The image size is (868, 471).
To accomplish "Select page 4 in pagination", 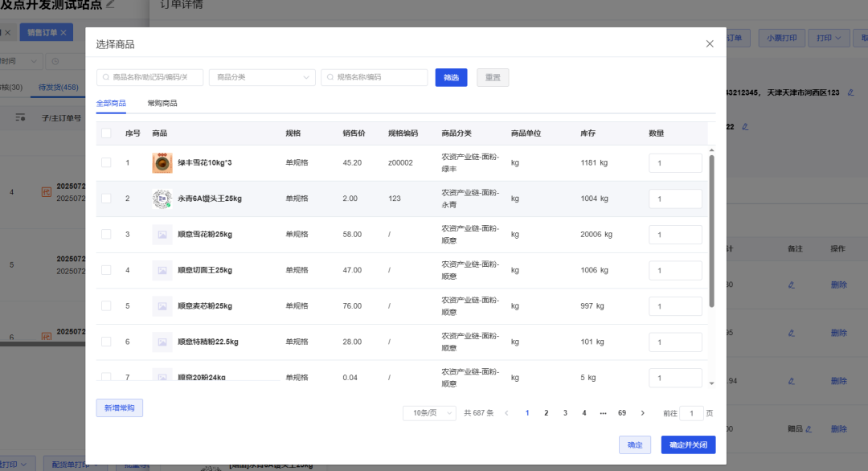I will pos(584,413).
